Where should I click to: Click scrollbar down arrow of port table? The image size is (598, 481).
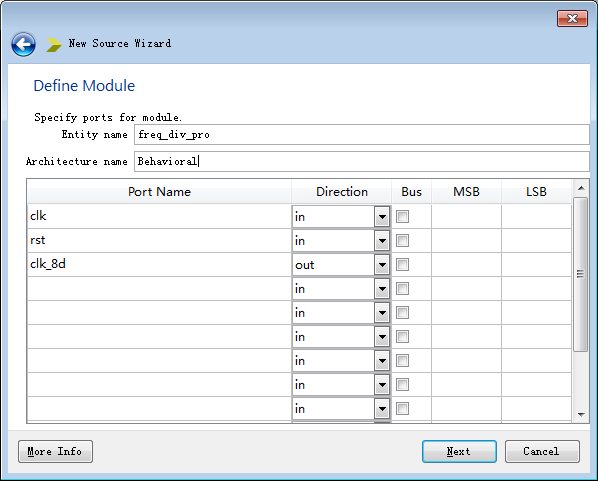(x=581, y=415)
